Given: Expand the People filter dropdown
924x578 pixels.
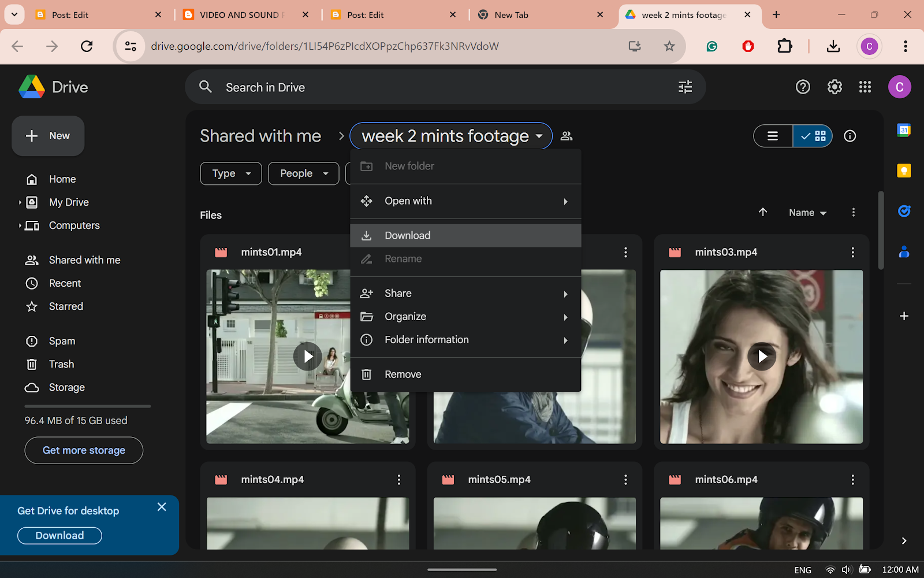Looking at the screenshot, I should (x=304, y=173).
